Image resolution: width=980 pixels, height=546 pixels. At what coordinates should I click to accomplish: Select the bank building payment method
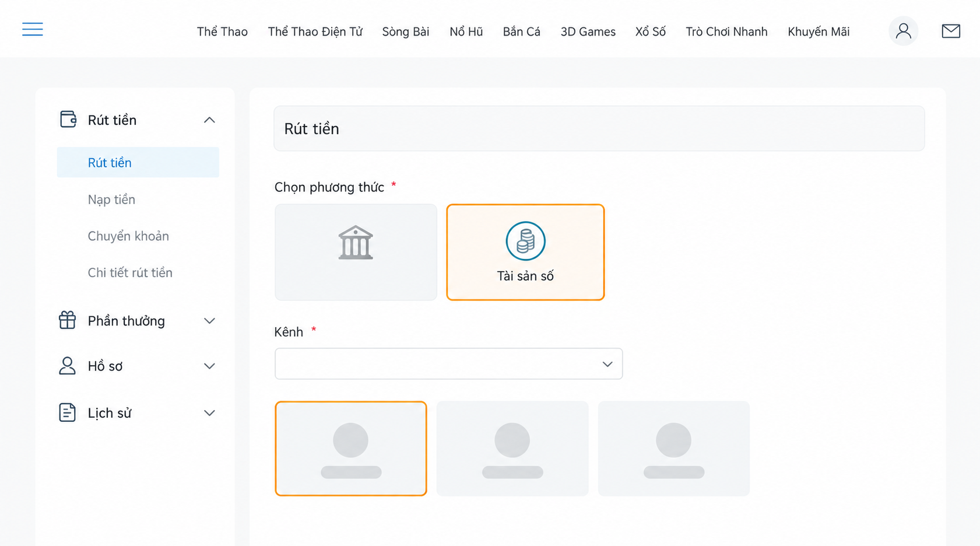click(x=356, y=252)
